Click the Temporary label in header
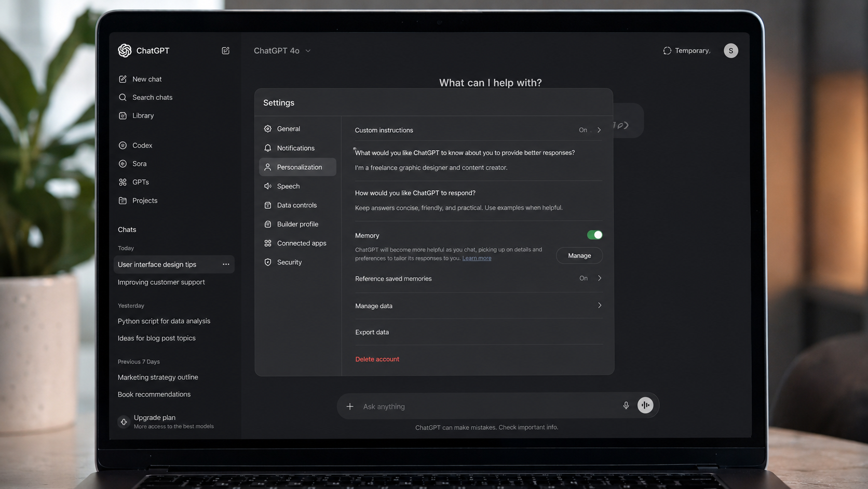 point(692,50)
